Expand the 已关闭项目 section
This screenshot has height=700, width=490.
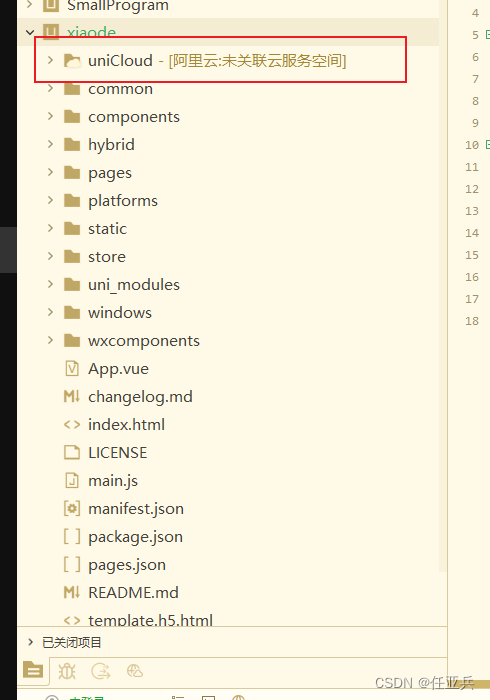30,642
